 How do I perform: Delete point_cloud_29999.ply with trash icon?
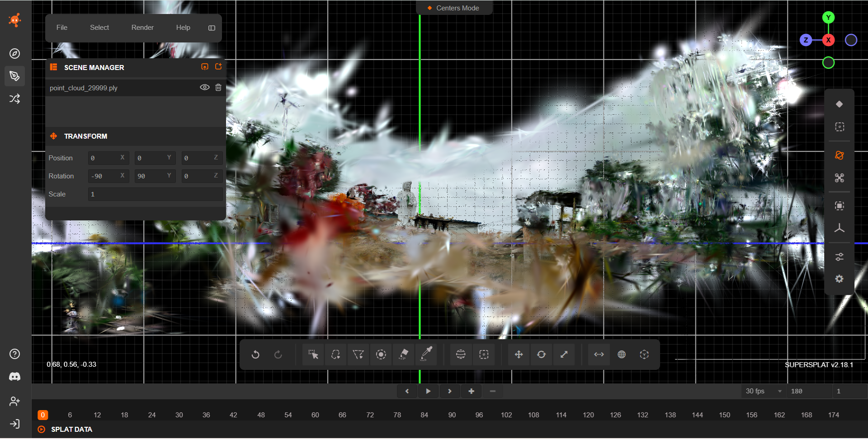(x=218, y=88)
